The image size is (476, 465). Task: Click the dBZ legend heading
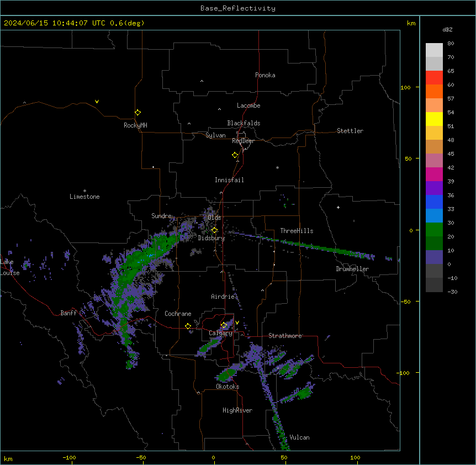[x=447, y=29]
